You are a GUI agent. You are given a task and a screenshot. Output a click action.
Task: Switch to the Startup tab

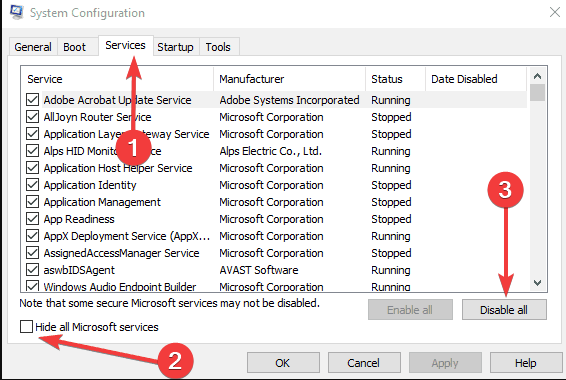click(175, 47)
